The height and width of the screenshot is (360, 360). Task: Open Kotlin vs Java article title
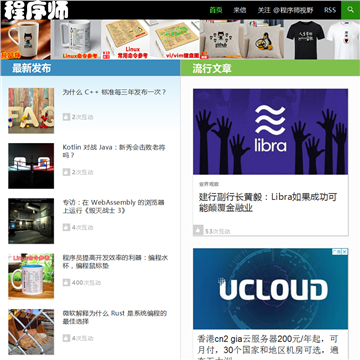[114, 151]
